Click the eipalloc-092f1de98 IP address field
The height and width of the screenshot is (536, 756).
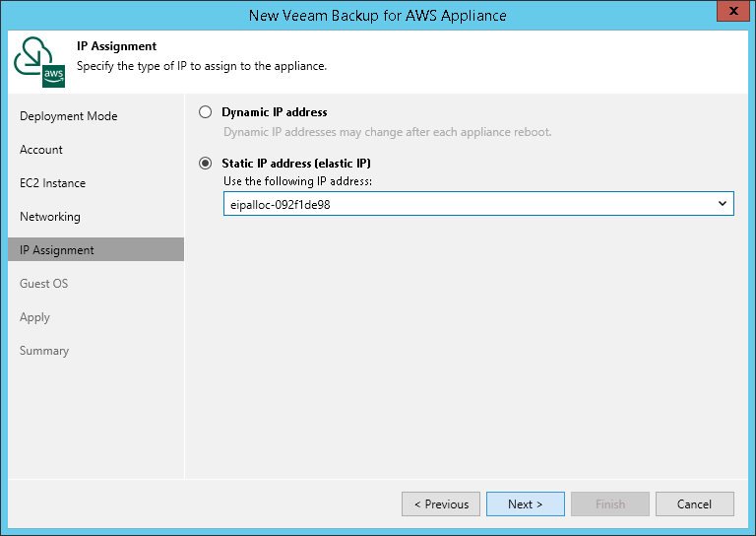click(478, 204)
